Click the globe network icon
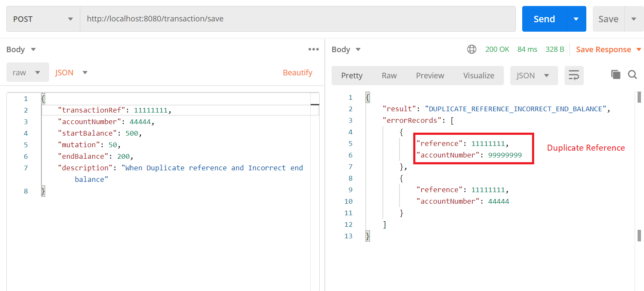Viewport: 644px width, 291px height. 472,49
